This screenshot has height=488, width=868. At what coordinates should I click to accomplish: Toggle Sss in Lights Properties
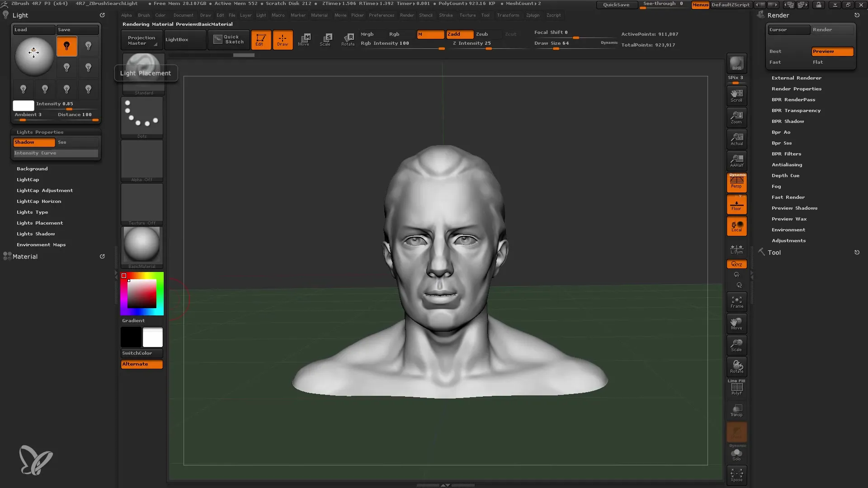coord(77,142)
